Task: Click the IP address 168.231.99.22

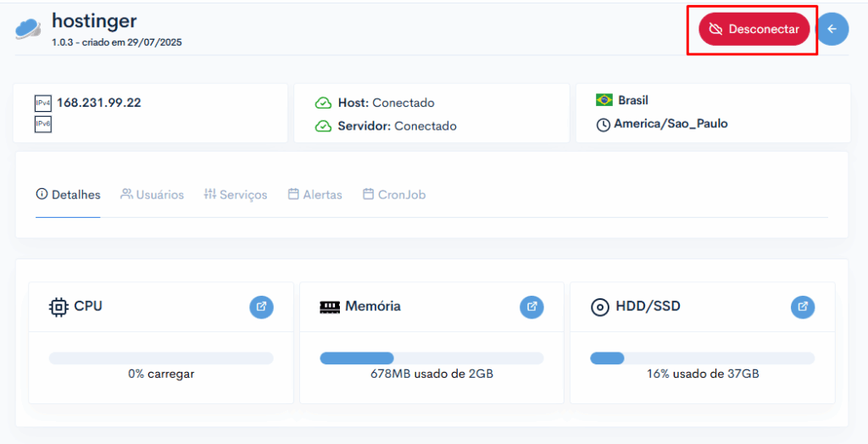Action: [x=98, y=103]
